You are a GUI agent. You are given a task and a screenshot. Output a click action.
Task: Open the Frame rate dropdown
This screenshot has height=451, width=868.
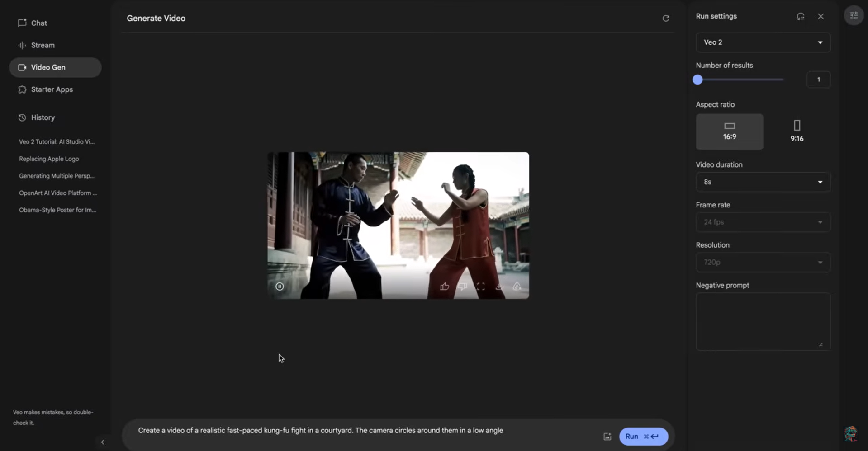(763, 222)
